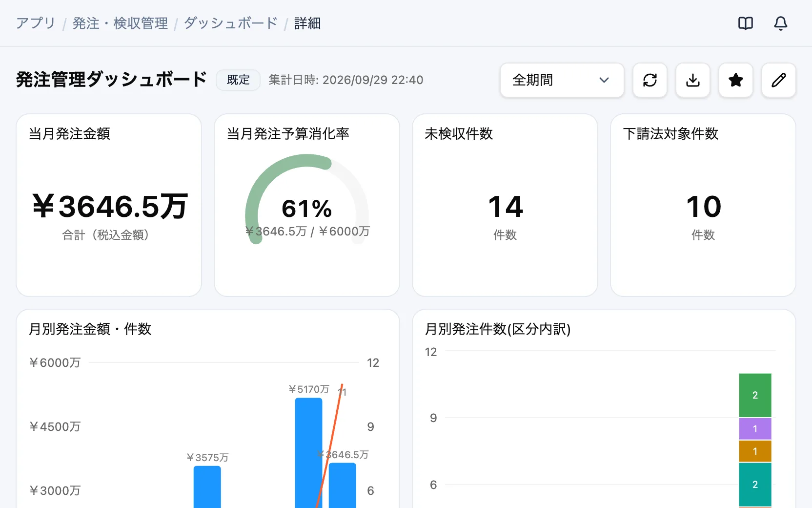Edit the dashboard with pencil icon

[779, 80]
